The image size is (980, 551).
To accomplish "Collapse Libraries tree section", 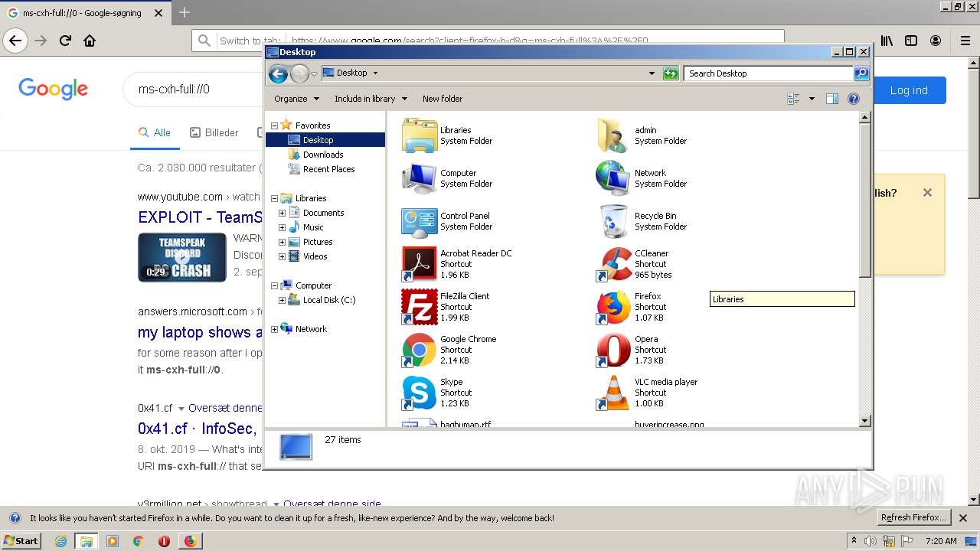I will (x=274, y=198).
